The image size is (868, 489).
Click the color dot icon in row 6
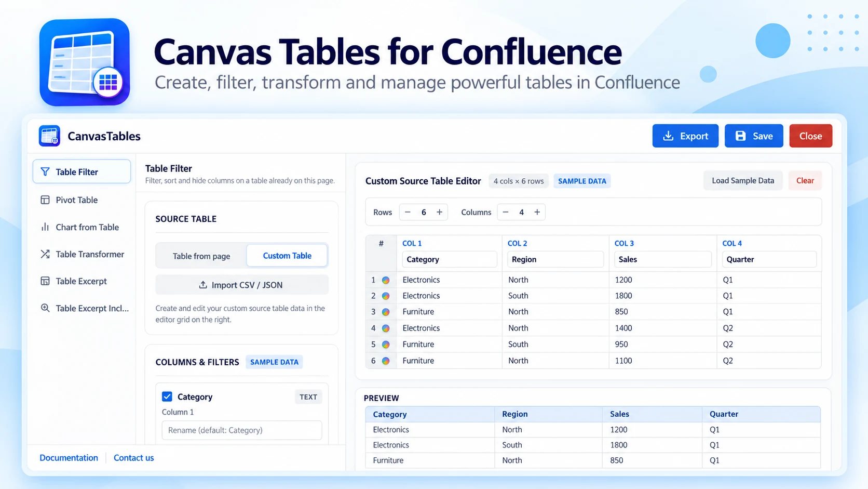[x=386, y=361]
